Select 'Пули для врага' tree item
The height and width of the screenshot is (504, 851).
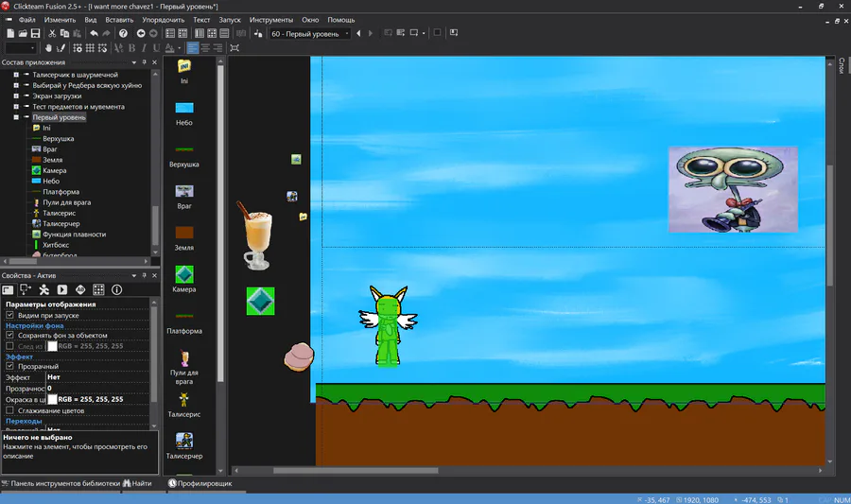tap(67, 202)
